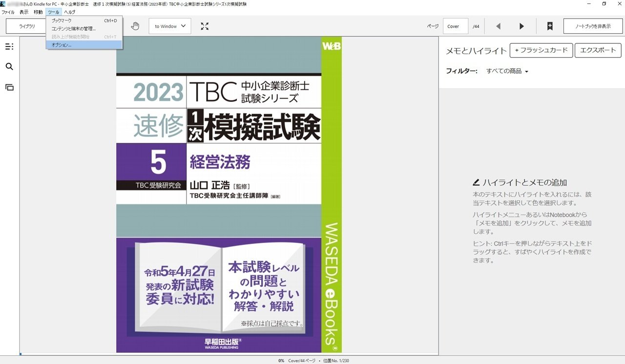The image size is (625, 364).
Task: Open the table of contents icon
Action: pyautogui.click(x=9, y=47)
